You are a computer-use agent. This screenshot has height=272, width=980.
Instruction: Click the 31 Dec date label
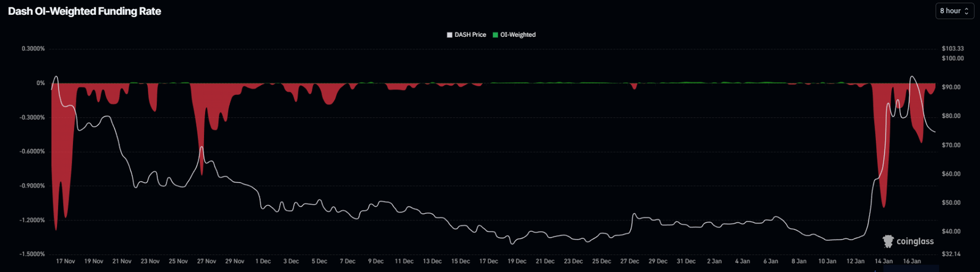click(x=686, y=261)
